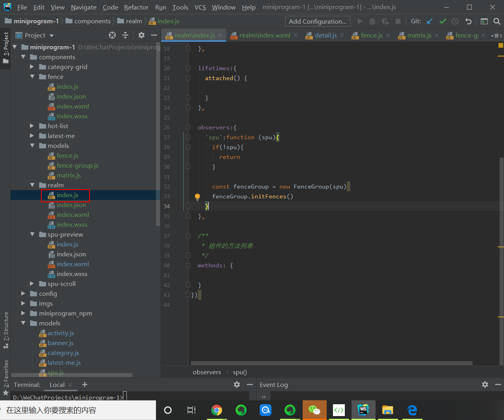Click Git Commit green checkmark
Viewport: 504px width, 420px height.
coord(443,21)
